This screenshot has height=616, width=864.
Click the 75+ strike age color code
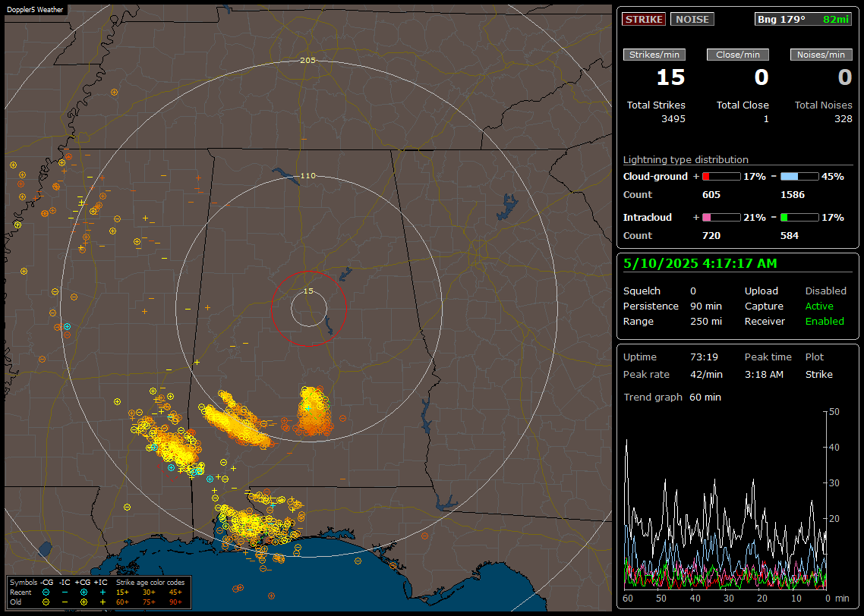tap(149, 602)
